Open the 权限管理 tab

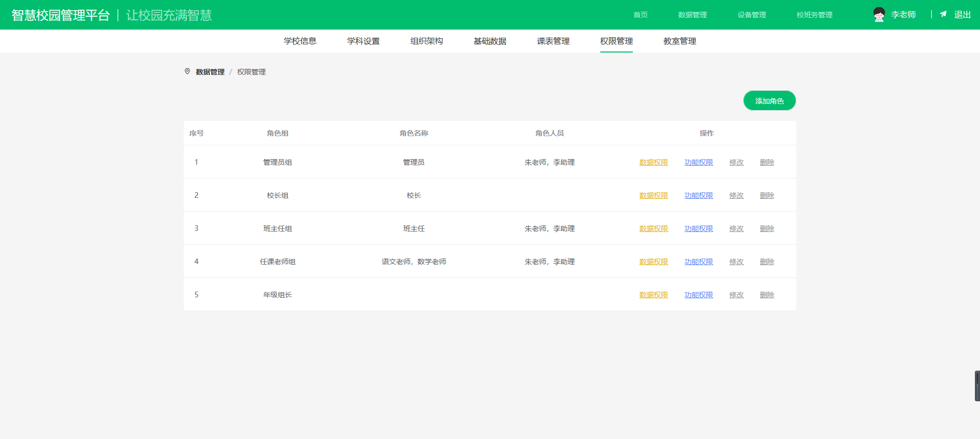point(616,41)
